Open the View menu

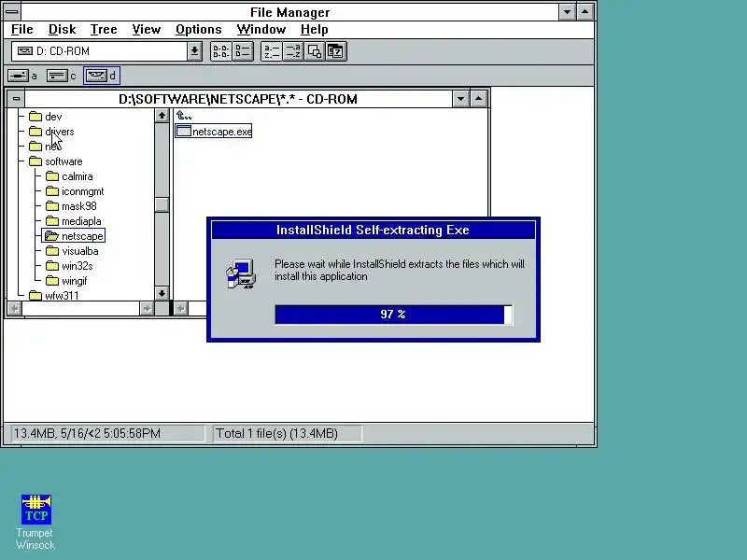click(147, 30)
